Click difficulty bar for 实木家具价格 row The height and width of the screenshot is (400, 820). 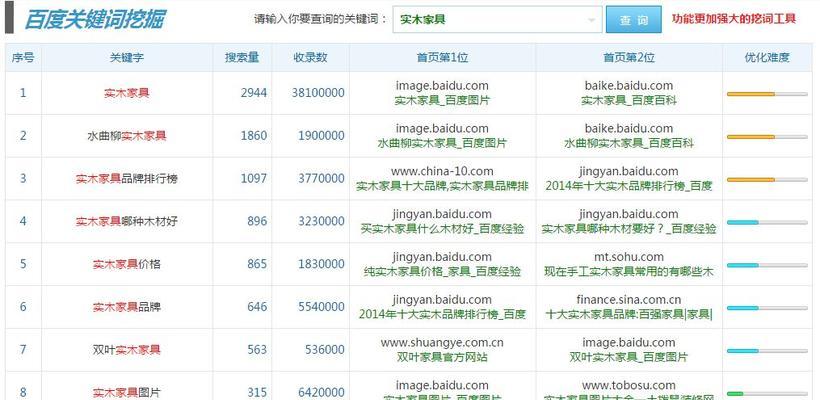click(x=767, y=266)
